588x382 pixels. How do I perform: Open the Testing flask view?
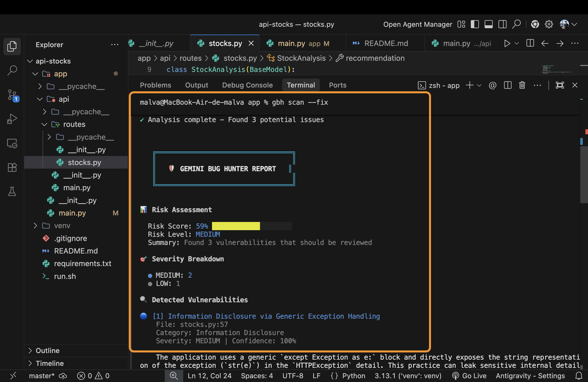(x=12, y=191)
